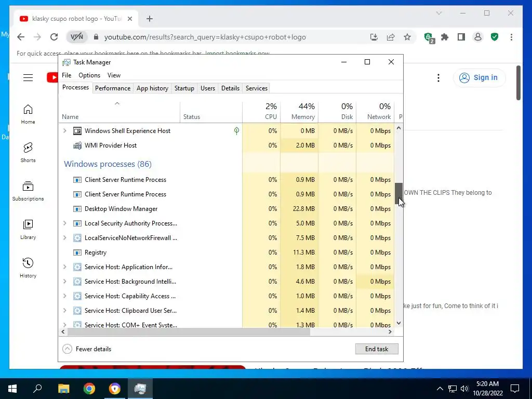Open the File menu in Task Manager

coord(66,75)
